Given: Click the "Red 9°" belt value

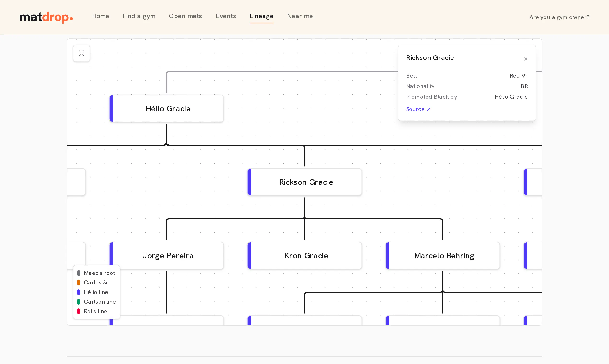Looking at the screenshot, I should (519, 76).
